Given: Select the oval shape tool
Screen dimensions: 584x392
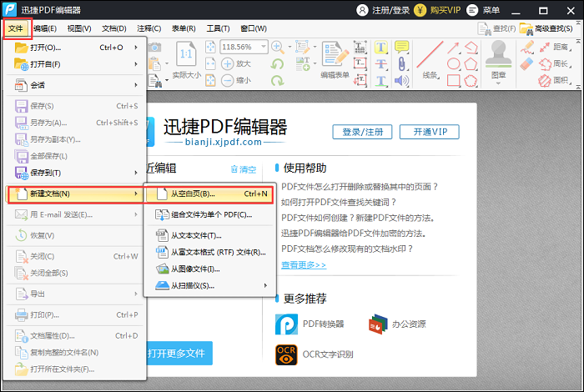Looking at the screenshot, I should pyautogui.click(x=453, y=63).
